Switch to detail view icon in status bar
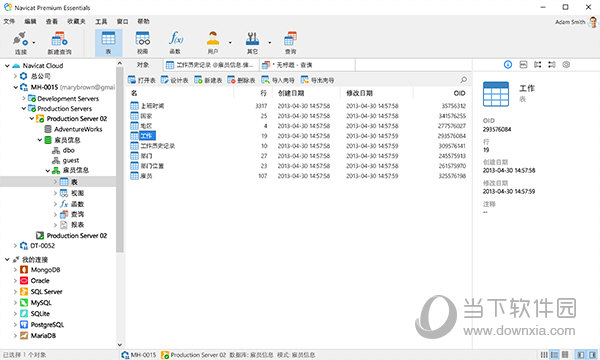The height and width of the screenshot is (360, 600). coord(554,355)
